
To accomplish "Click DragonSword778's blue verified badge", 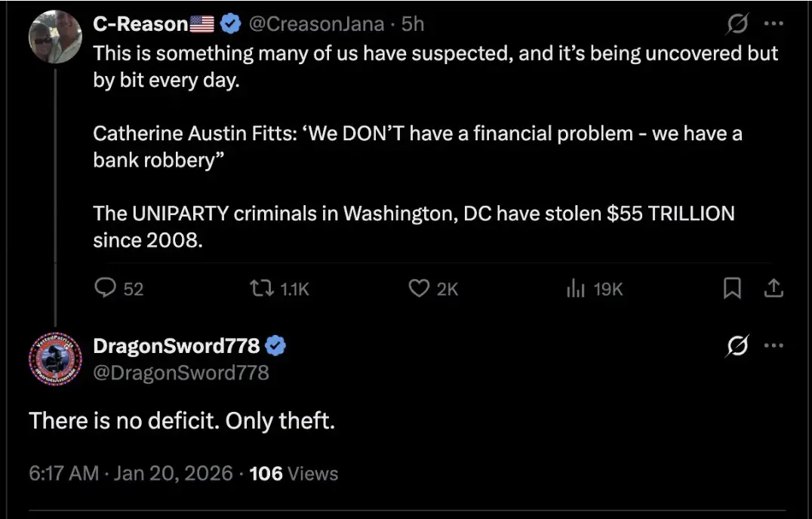I will click(x=276, y=346).
